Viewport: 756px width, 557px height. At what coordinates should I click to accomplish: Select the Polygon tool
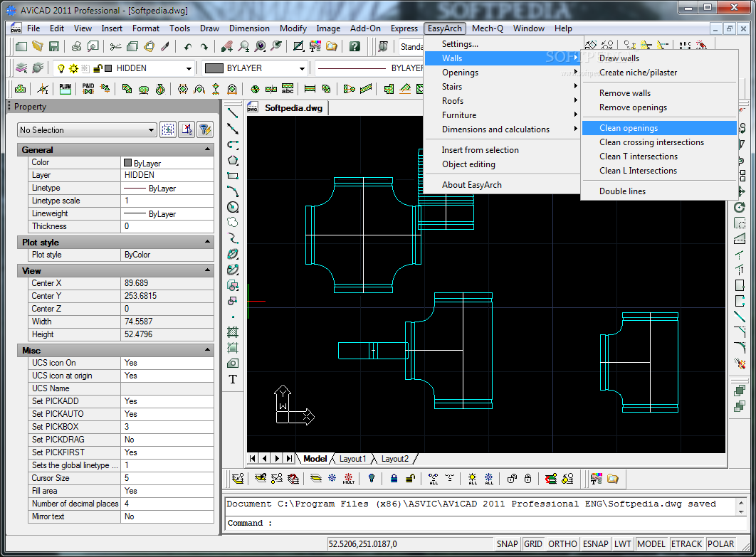pos(233,160)
